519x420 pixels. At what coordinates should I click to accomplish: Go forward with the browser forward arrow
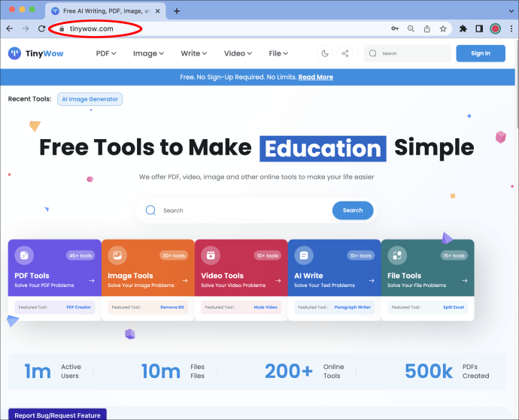[x=26, y=29]
